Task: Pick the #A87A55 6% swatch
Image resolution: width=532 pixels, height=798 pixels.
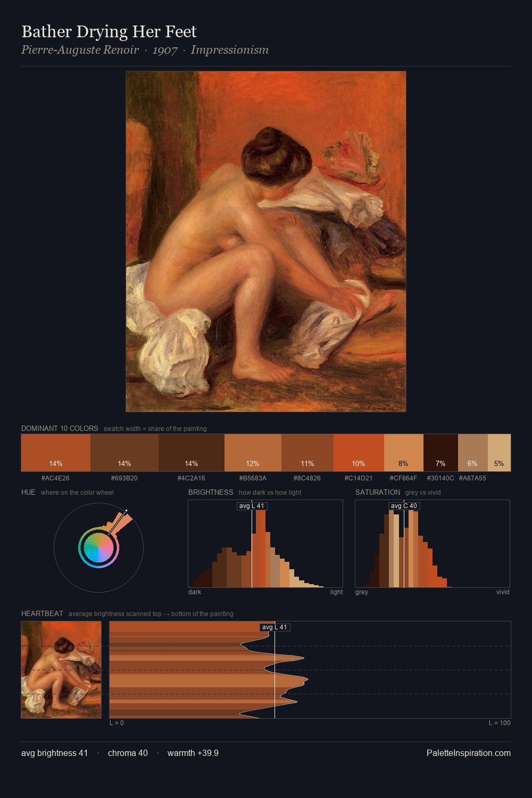Action: tap(472, 453)
